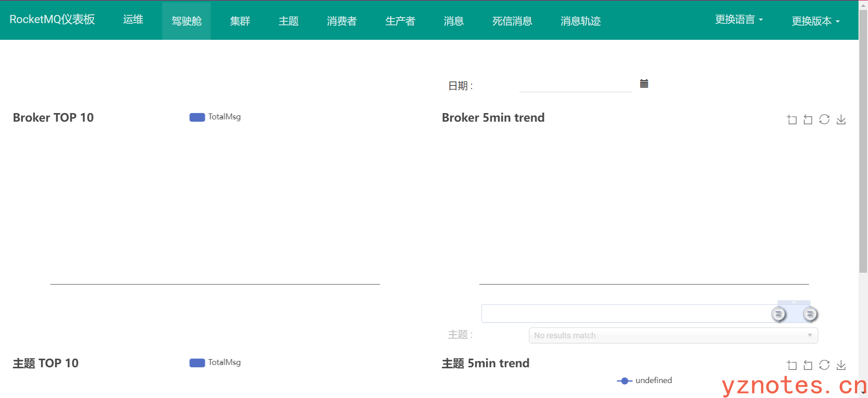Open the 更换版本 version dropdown
The width and height of the screenshot is (868, 398).
coord(815,21)
